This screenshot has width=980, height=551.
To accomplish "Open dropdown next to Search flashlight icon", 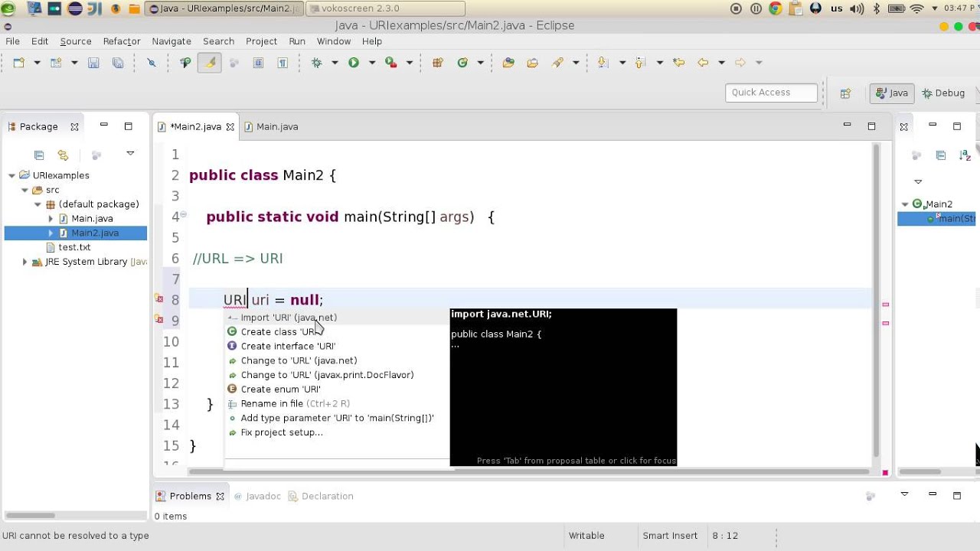I will click(x=576, y=63).
